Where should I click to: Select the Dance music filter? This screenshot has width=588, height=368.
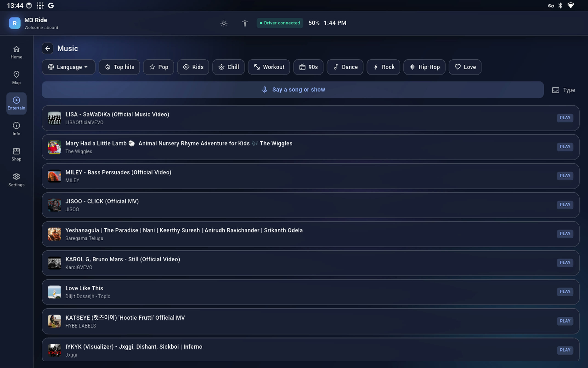[x=345, y=67]
